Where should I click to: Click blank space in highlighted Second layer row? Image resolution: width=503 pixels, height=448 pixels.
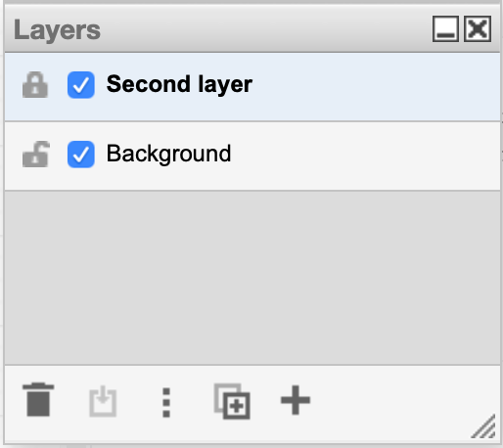[375, 86]
